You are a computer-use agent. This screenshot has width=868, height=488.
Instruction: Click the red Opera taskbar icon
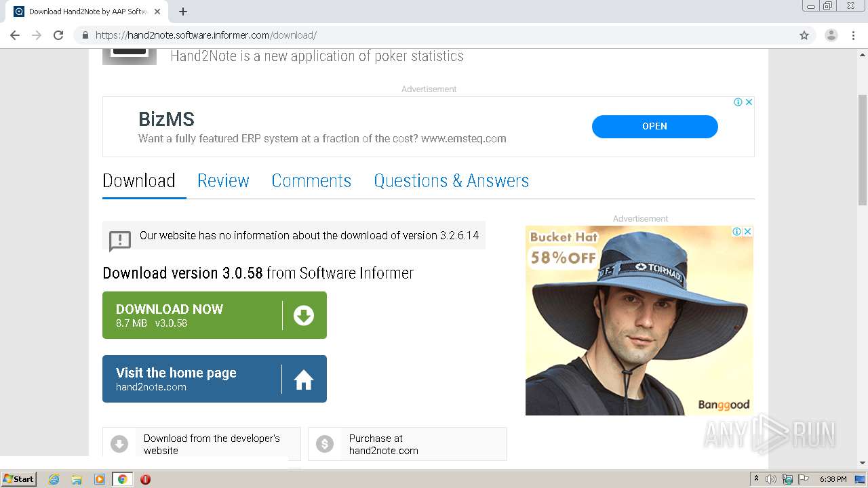pyautogui.click(x=145, y=479)
